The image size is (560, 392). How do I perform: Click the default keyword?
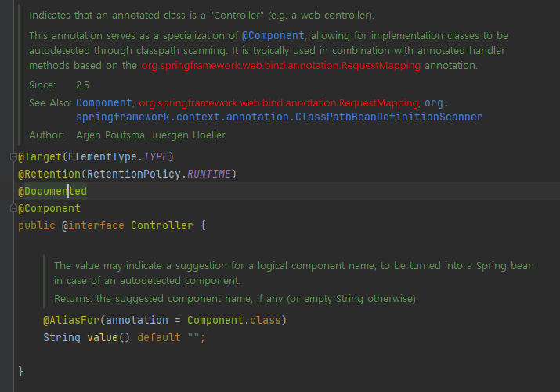click(159, 337)
